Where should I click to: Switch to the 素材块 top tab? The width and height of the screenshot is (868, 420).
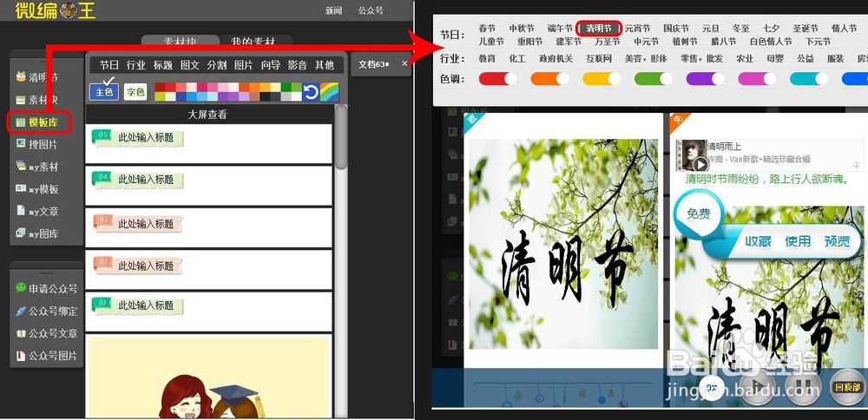(x=180, y=42)
